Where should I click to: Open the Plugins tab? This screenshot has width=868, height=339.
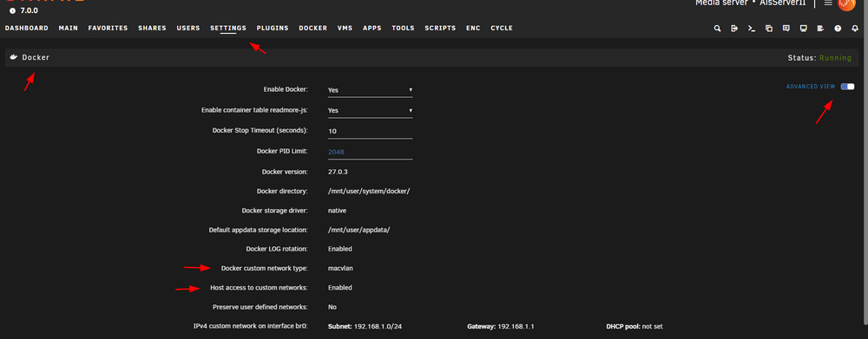[x=273, y=29]
